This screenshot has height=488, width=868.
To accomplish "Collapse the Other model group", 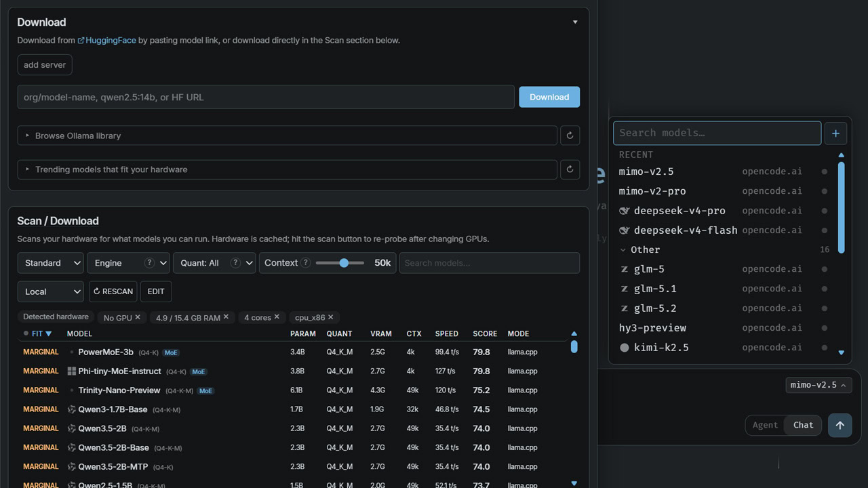I will click(x=724, y=249).
